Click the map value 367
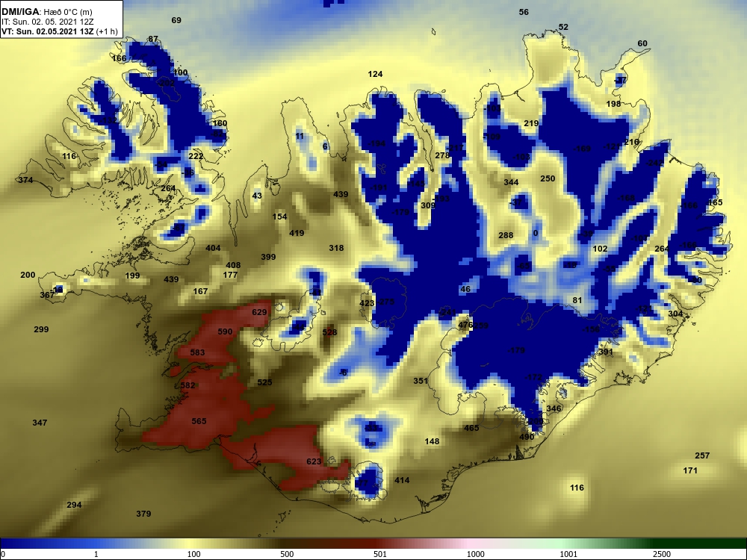 coord(47,295)
